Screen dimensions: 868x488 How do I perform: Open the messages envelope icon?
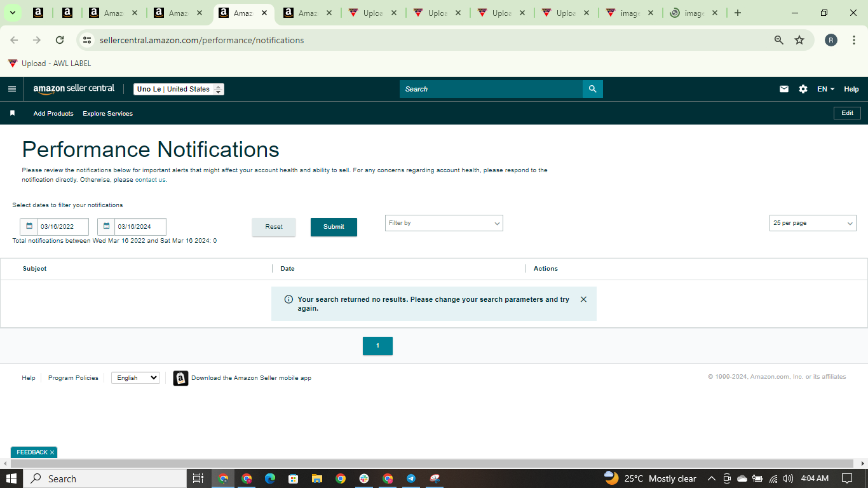pos(784,89)
